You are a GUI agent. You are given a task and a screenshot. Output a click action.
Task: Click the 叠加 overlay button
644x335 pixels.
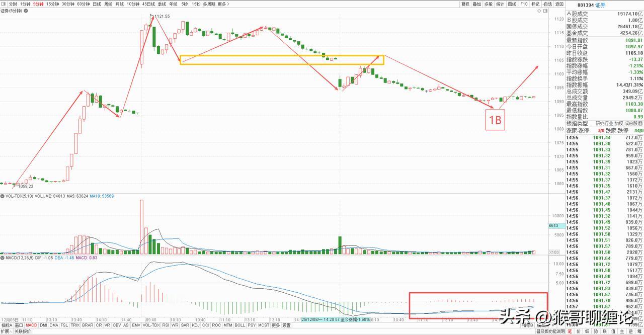click(x=477, y=4)
